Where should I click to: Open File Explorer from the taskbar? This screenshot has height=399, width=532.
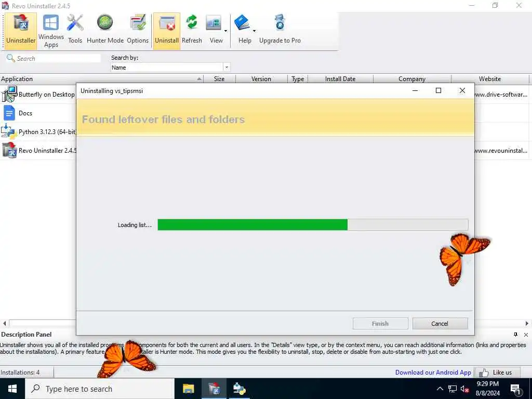point(188,389)
